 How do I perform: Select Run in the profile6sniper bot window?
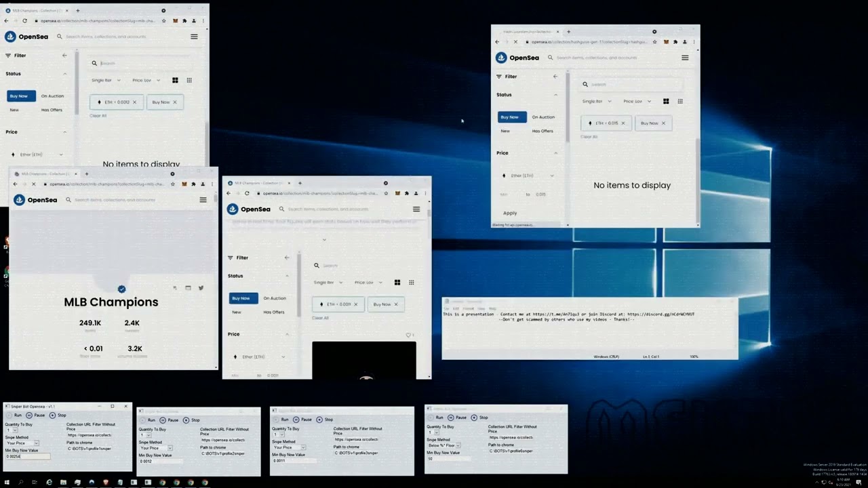pos(436,418)
